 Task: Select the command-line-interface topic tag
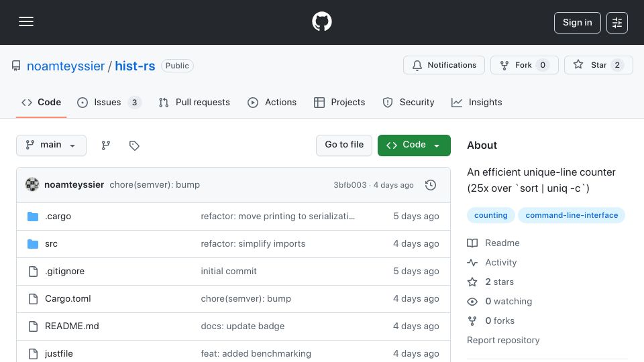(572, 215)
